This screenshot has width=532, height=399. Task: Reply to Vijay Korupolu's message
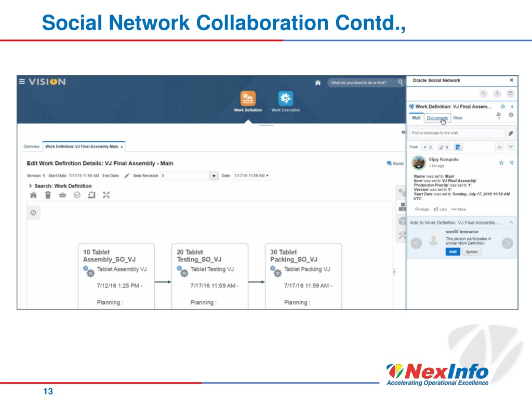(x=422, y=209)
